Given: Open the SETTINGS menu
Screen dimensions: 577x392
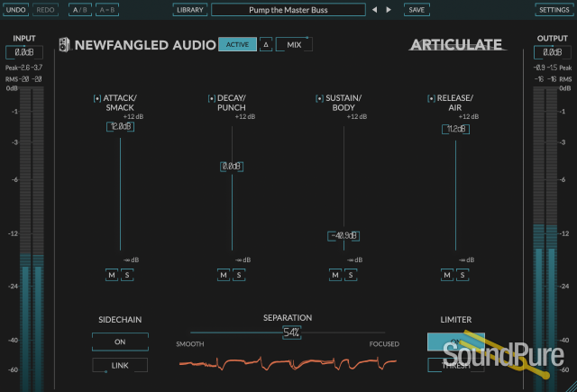Looking at the screenshot, I should 553,9.
